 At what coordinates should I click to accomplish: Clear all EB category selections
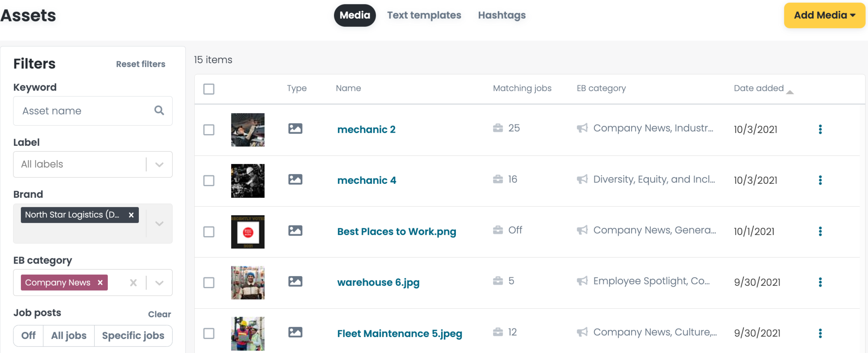pos(133,283)
